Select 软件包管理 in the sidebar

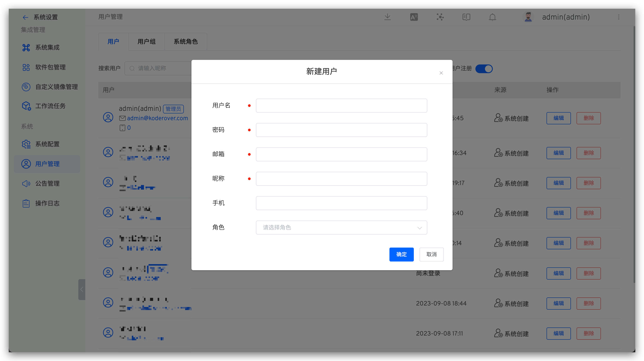coord(50,67)
